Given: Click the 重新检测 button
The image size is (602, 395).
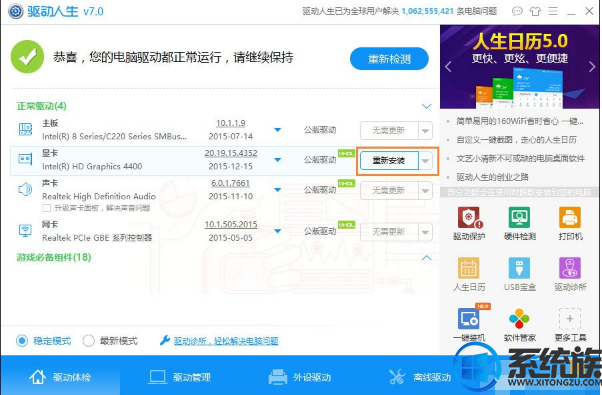Looking at the screenshot, I should [389, 59].
